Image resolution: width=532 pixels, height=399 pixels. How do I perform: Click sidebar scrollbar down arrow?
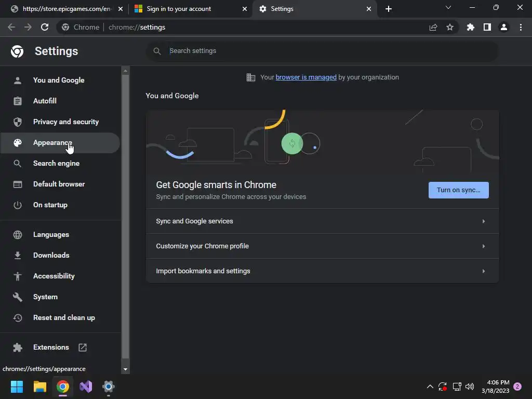126,369
